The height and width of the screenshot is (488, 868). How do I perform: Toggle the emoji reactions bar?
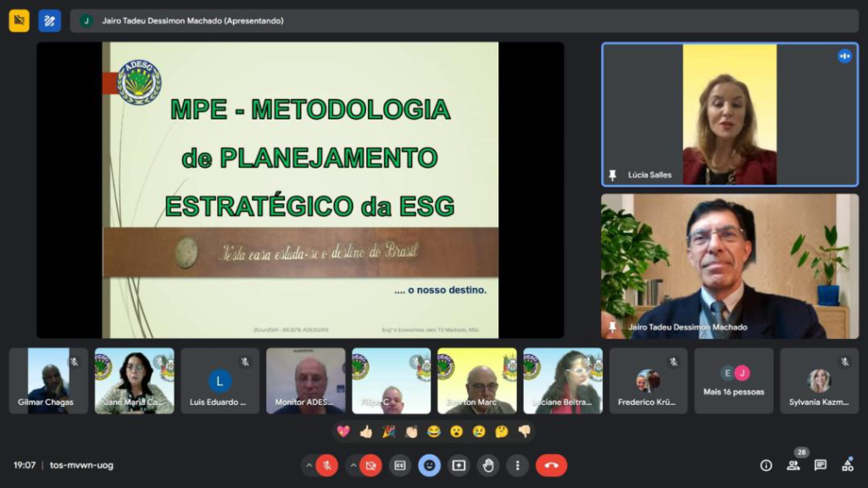click(x=430, y=465)
